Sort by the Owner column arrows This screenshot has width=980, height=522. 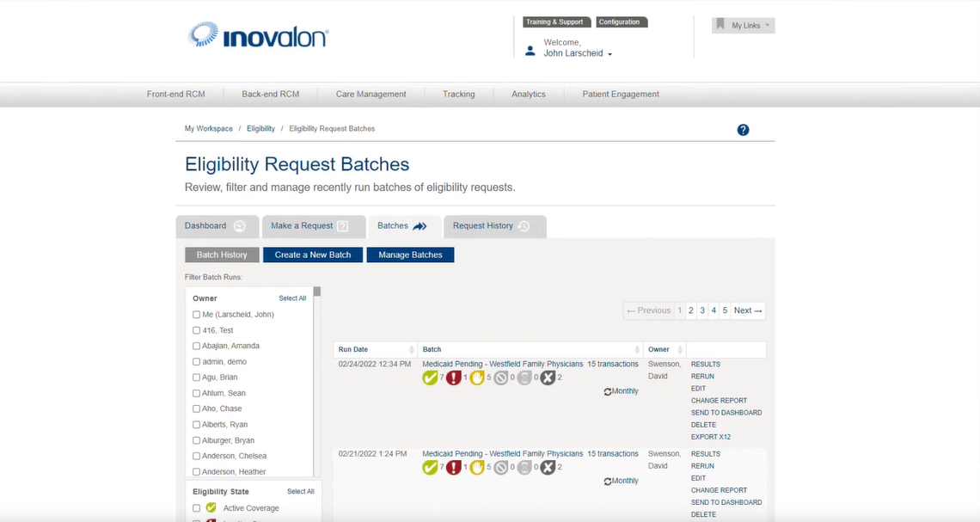click(680, 349)
